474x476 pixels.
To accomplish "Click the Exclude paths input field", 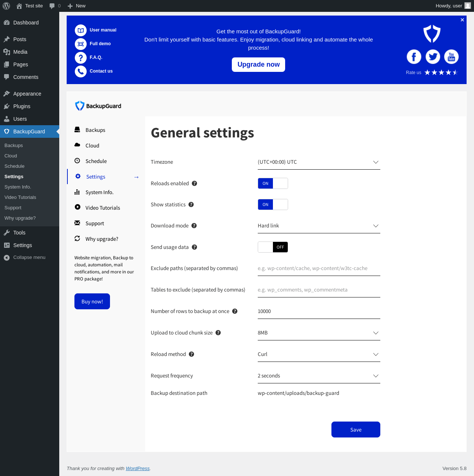I will tap(319, 269).
